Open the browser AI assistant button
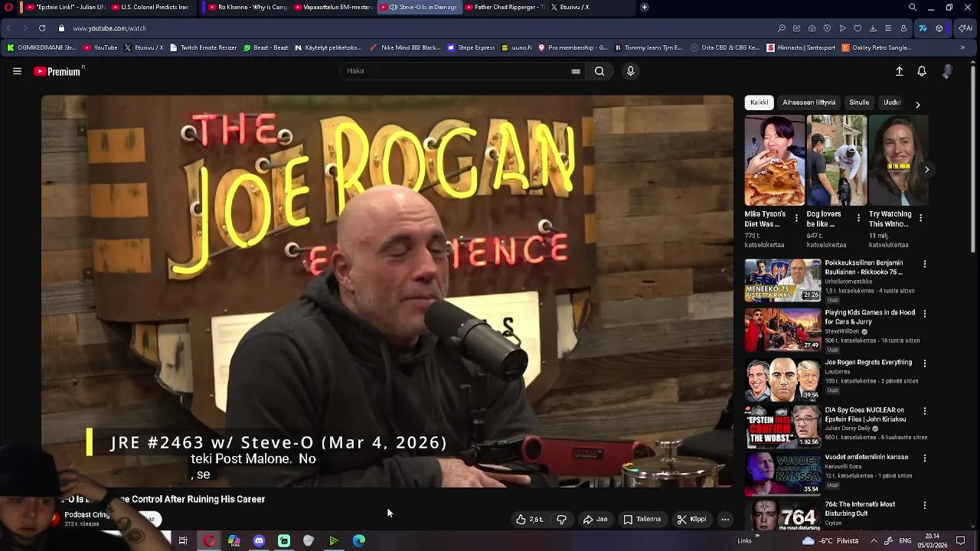This screenshot has height=551, width=980. pos(965,28)
